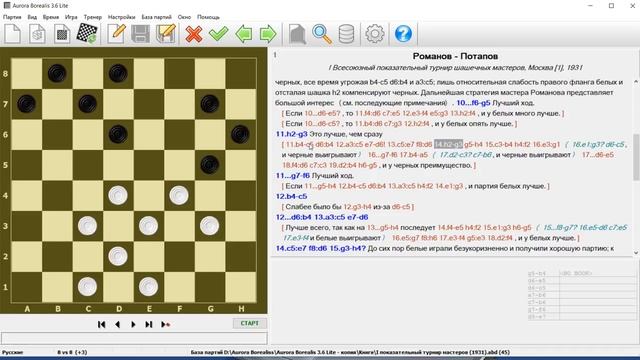Step back one move below the board
640x360 pixels.
tap(118, 324)
